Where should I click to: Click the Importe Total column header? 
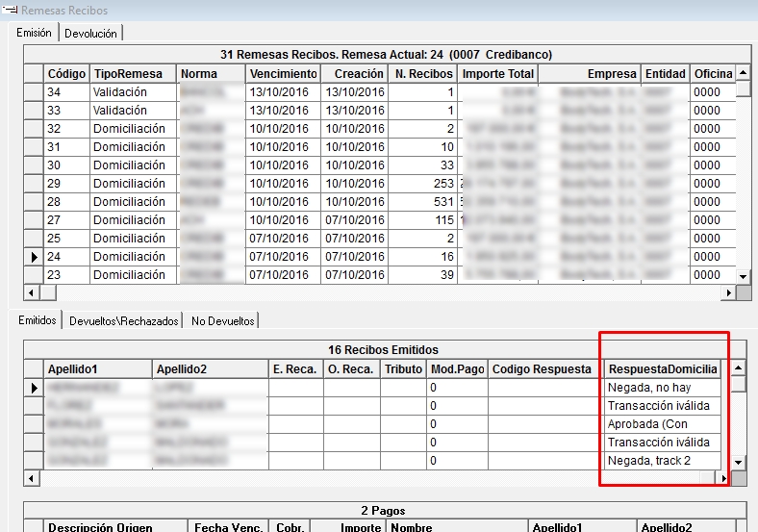(498, 73)
